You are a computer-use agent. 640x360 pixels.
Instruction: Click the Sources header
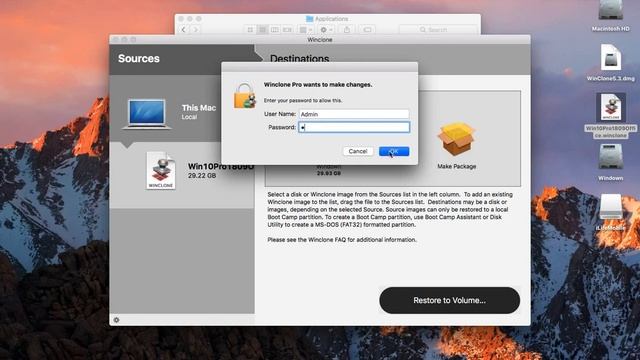[x=139, y=58]
